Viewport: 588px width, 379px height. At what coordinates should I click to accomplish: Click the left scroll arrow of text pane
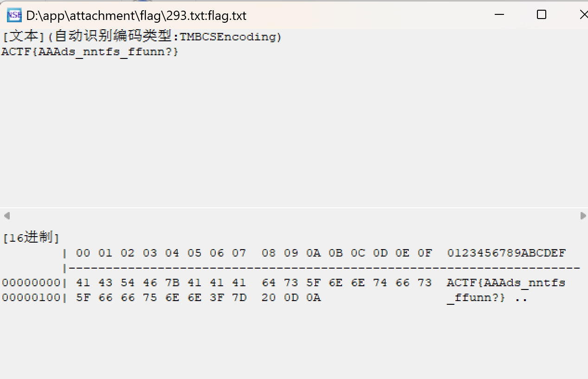6,216
